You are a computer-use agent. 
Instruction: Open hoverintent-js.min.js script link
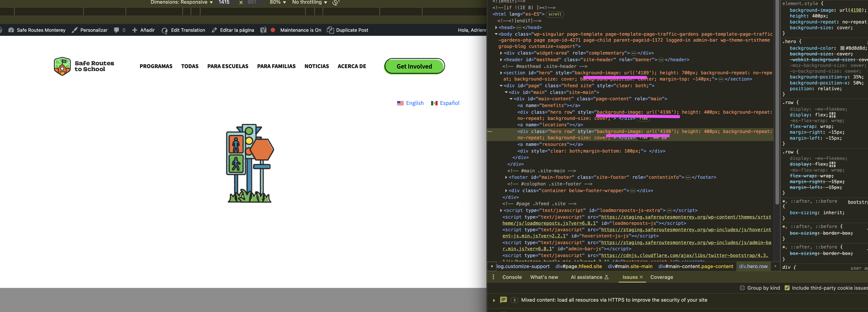pyautogui.click(x=637, y=233)
